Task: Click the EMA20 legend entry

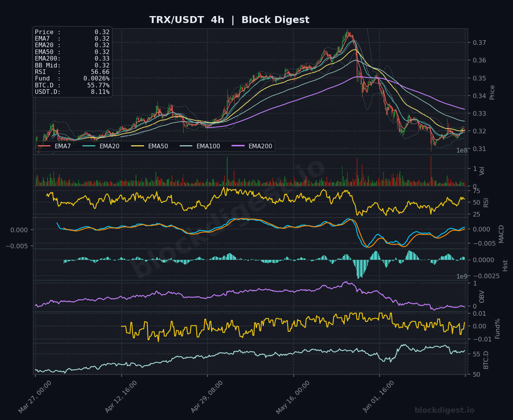Action: pos(101,146)
